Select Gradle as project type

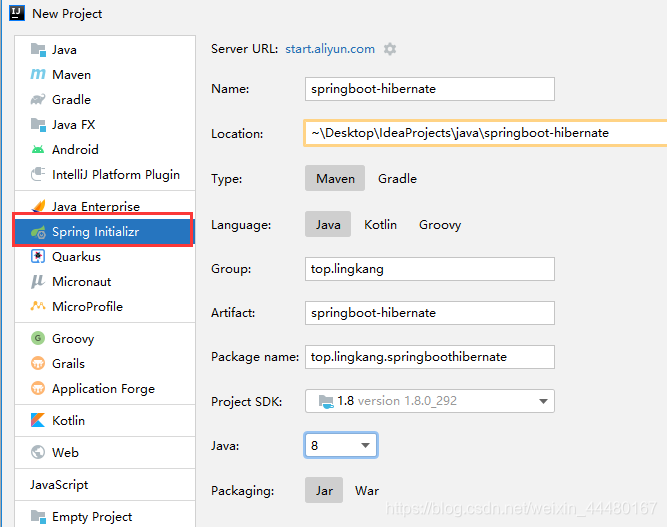pos(397,178)
